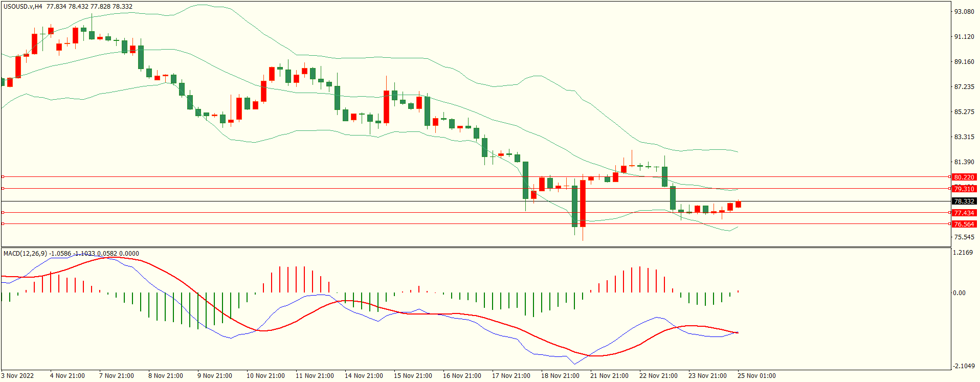The width and height of the screenshot is (980, 382).
Task: Click the -2.1049 MACD scale value
Action: pyautogui.click(x=963, y=366)
